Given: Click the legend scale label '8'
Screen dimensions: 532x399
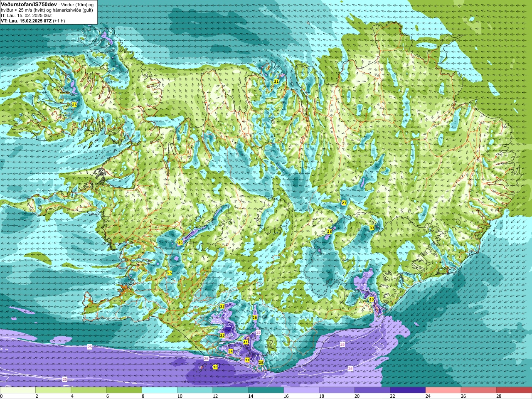Looking at the screenshot, I should click(143, 396).
